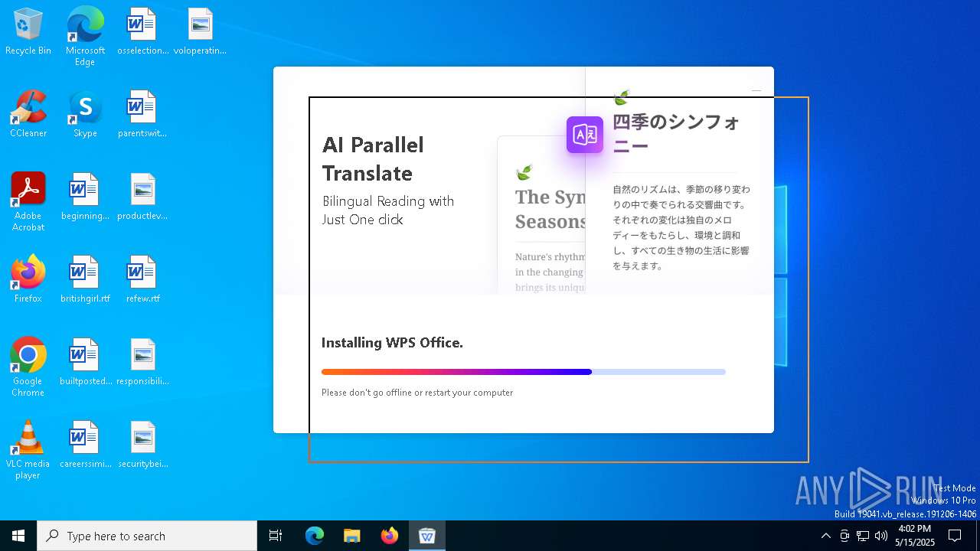Select the parentswit Word document icon

click(142, 115)
